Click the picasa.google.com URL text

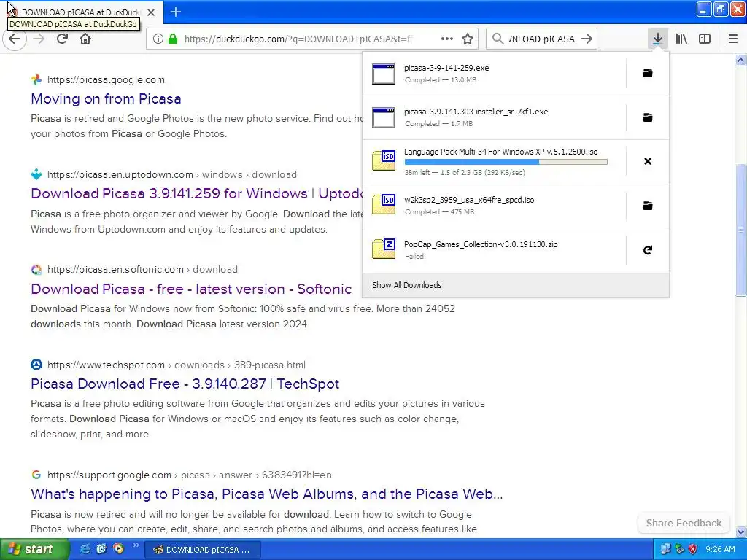pos(106,80)
